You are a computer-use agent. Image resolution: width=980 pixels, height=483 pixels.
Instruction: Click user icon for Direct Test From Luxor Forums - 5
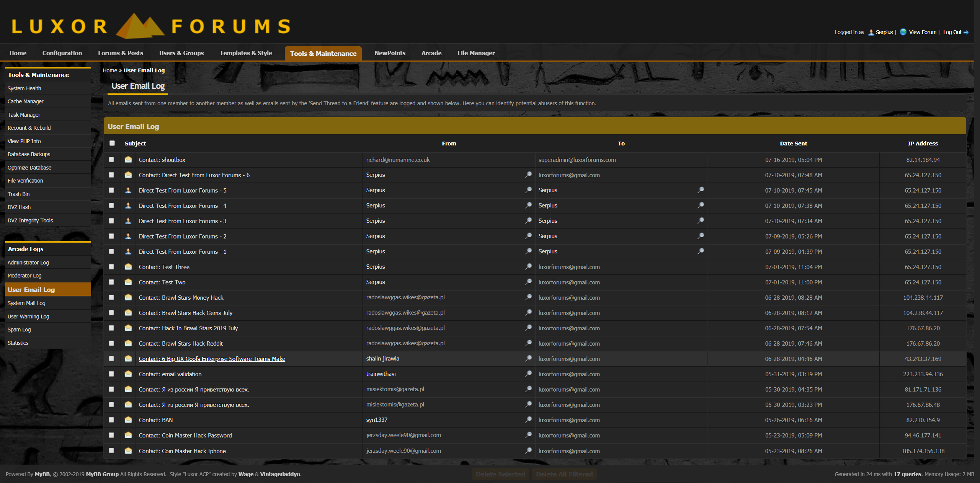[x=128, y=190]
